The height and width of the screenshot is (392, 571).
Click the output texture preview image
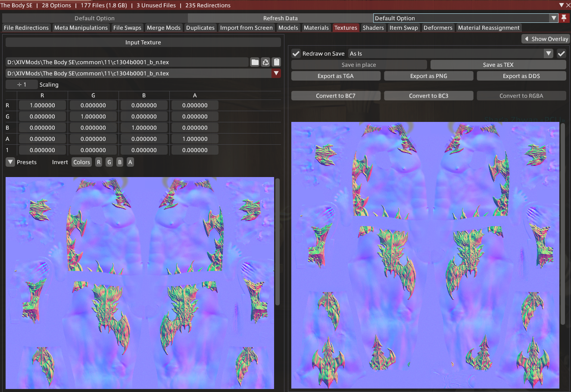tap(425, 255)
